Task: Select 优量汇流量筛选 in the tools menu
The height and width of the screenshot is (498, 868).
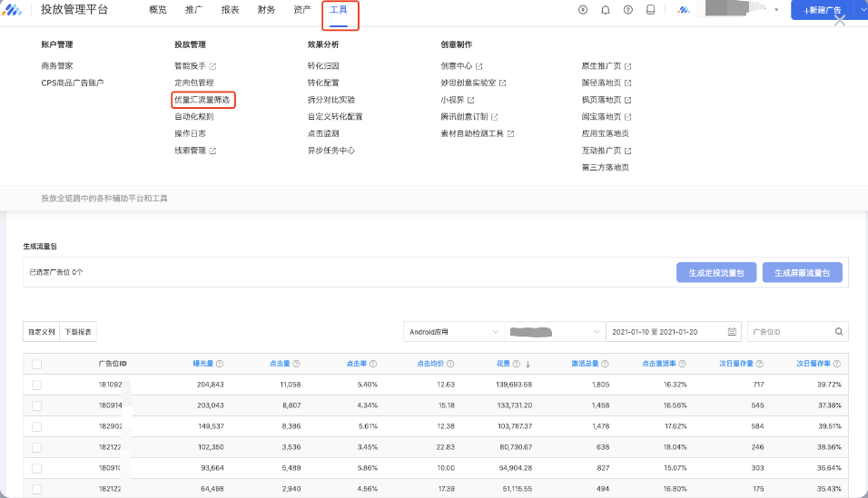Action: tap(202, 100)
